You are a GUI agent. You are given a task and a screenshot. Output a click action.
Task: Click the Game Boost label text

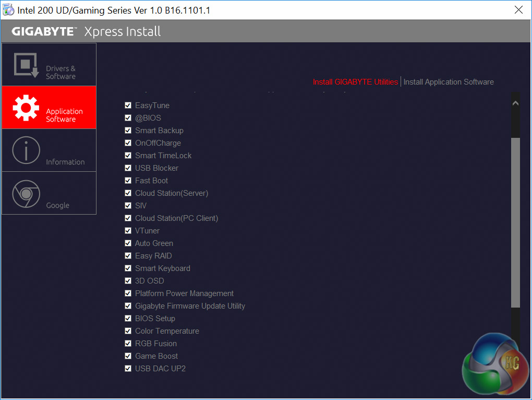pos(156,356)
